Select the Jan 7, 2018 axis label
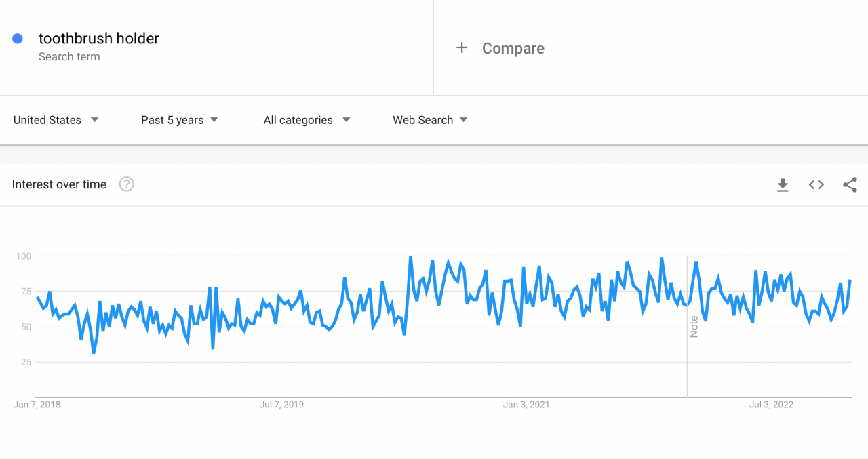This screenshot has height=459, width=868. pos(37,404)
